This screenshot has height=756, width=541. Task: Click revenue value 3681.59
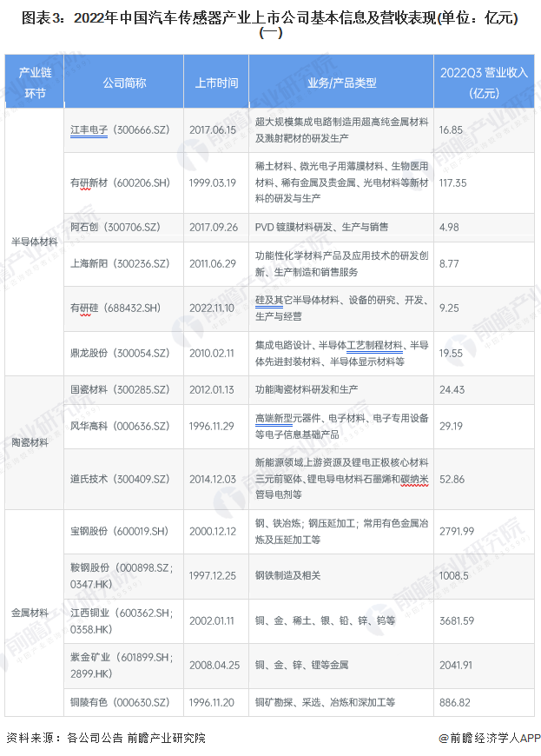[457, 621]
